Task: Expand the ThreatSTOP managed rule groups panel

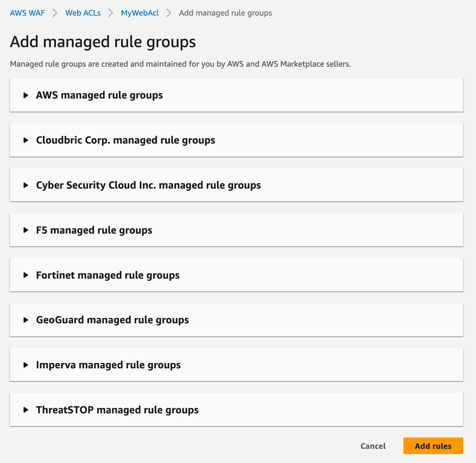Action: [x=117, y=409]
